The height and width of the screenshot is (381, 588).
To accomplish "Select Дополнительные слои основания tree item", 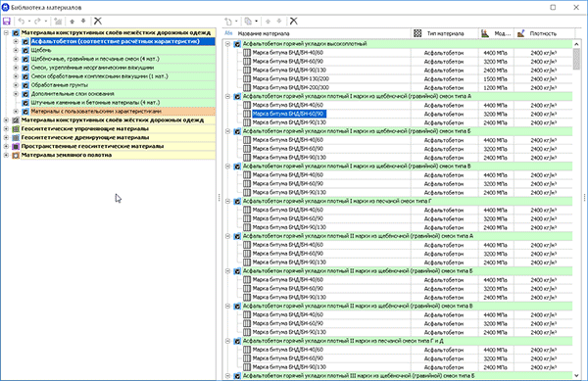I will (73, 94).
